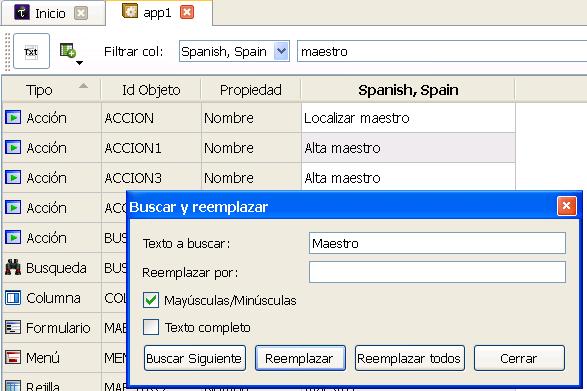The height and width of the screenshot is (391, 587).
Task: Click the Propiedad column header
Action: (250, 90)
